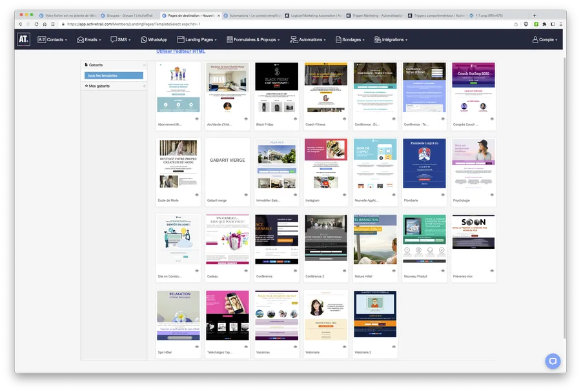Open the browser hamburger menu
581x392 pixels.
(560, 24)
